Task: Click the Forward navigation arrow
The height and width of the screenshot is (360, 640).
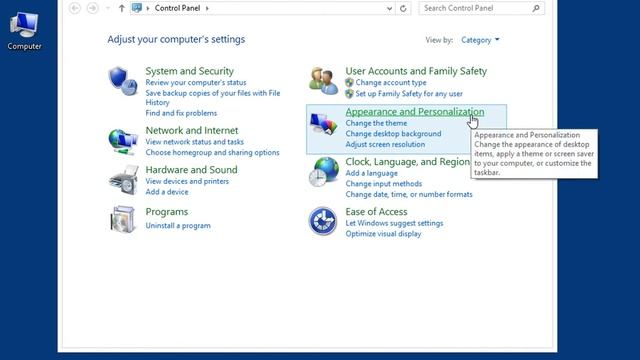Action: [x=93, y=8]
